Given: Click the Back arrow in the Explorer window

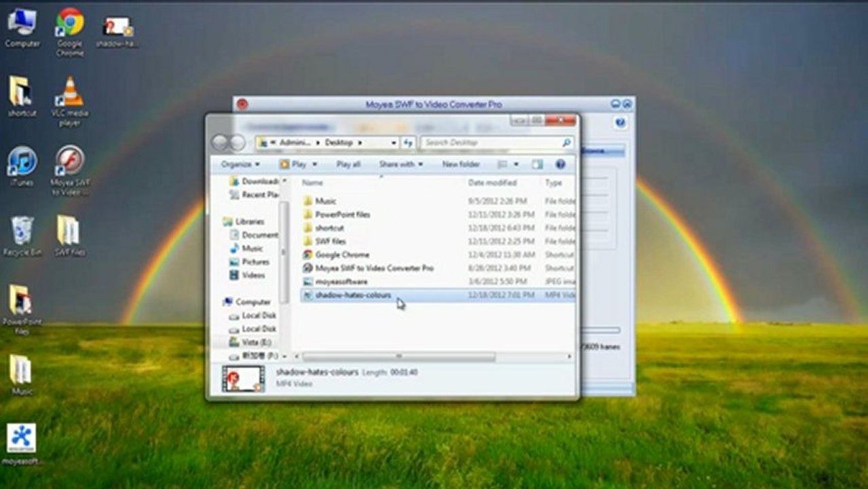Looking at the screenshot, I should (220, 143).
